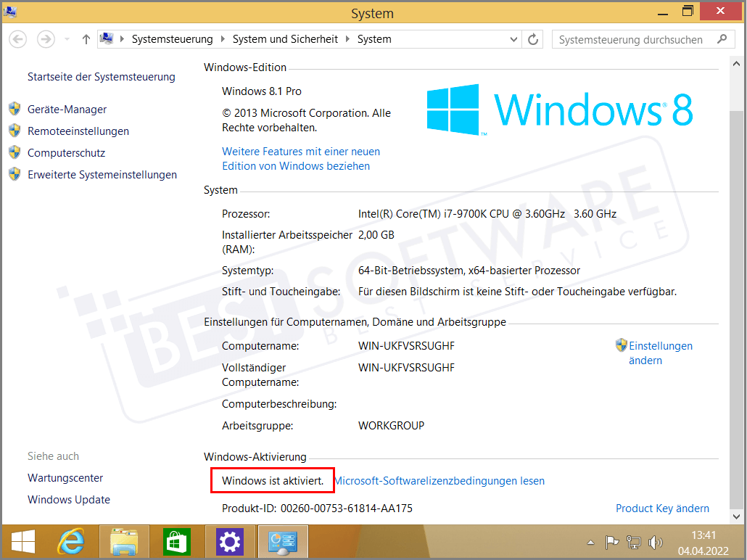Click the refresh icon in the address bar
The width and height of the screenshot is (747, 560).
(533, 39)
